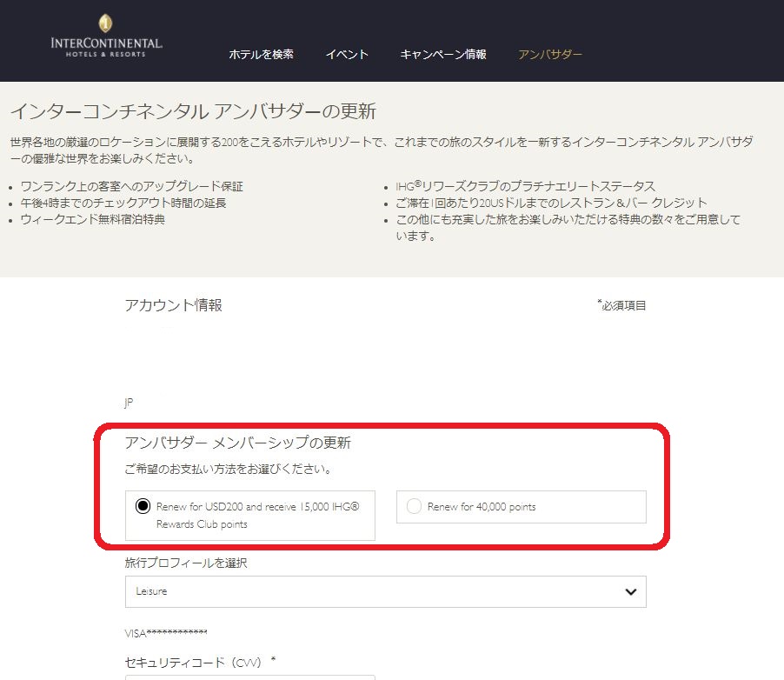Image resolution: width=784 pixels, height=680 pixels.
Task: Click the 20USドルまでのレストラン&バー クレジット bullet
Action: (551, 203)
